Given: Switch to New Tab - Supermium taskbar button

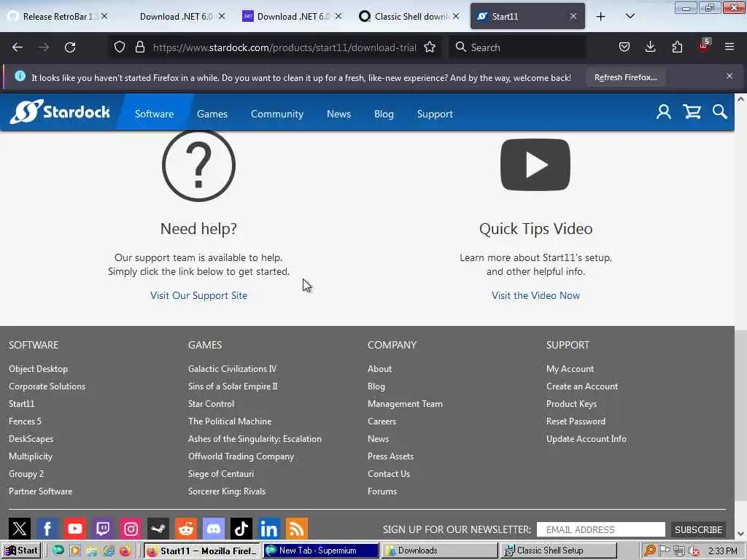Looking at the screenshot, I should coord(321,551).
